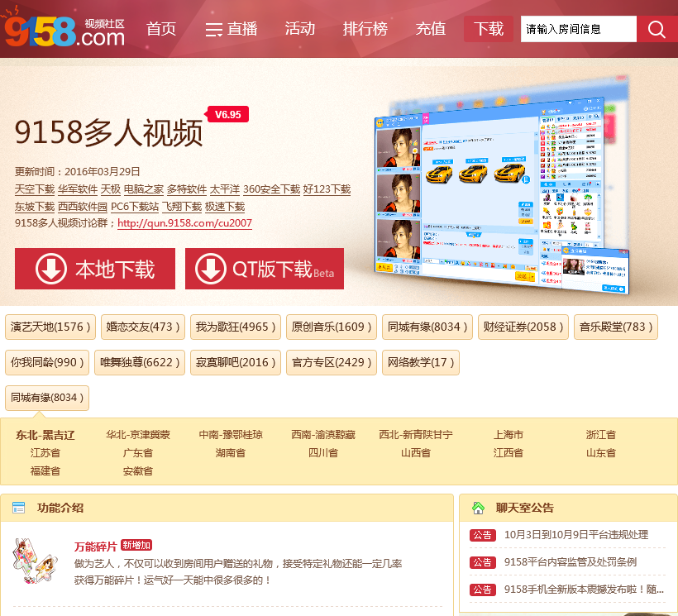This screenshot has width=678, height=616.
Task: Select the 音乐殿堂(783) category
Action: coord(616,327)
